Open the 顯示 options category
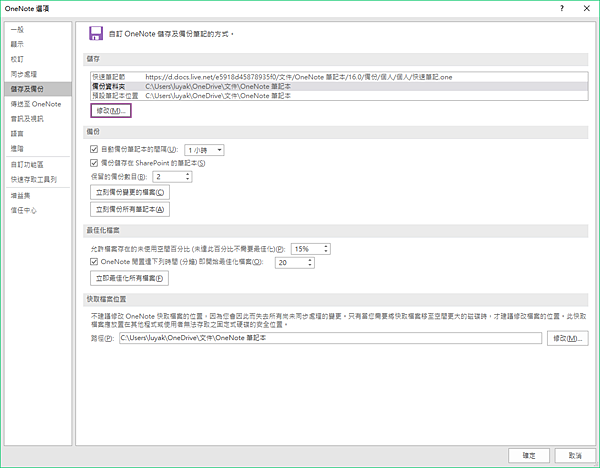The image size is (600, 468). pyautogui.click(x=38, y=44)
